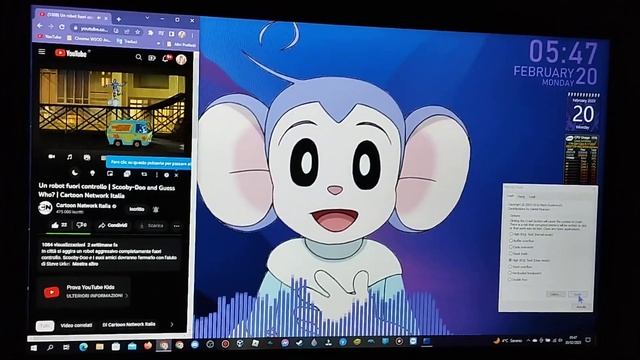Open the YouTube create video icon
640x360 pixels.
click(x=152, y=58)
